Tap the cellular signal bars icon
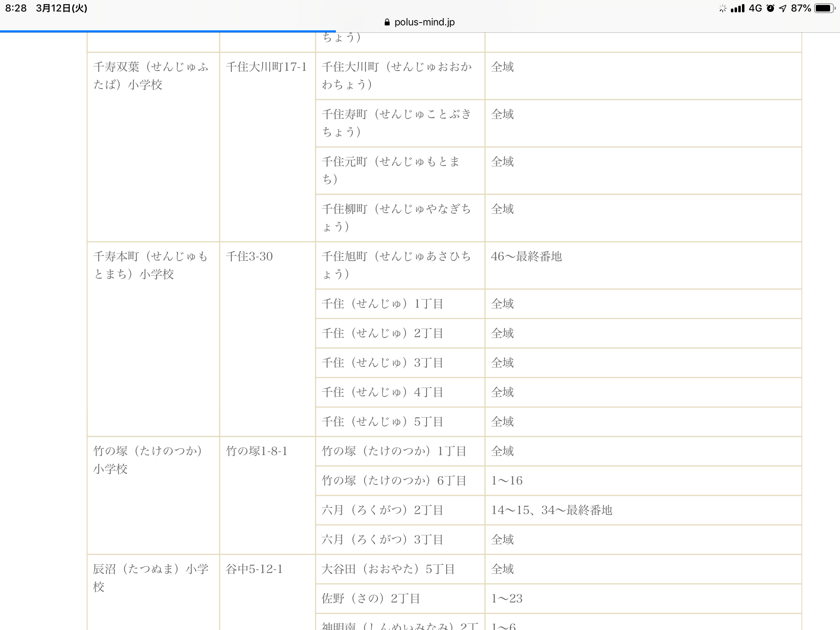 point(737,8)
